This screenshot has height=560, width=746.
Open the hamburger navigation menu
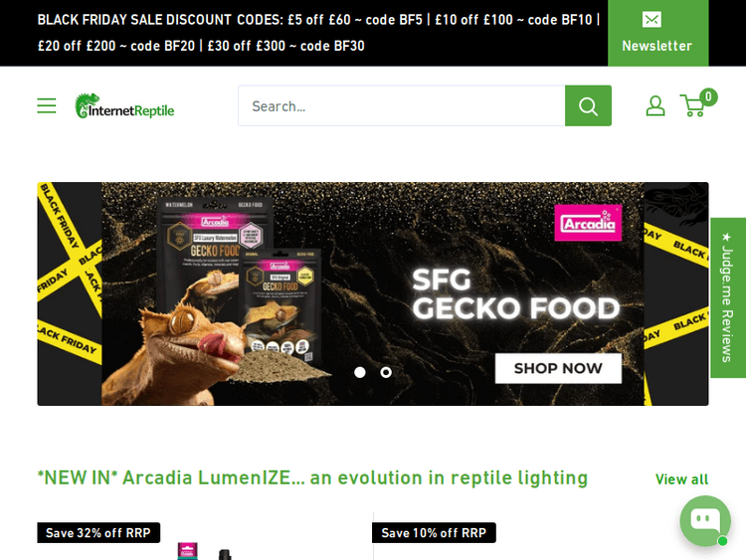click(47, 105)
